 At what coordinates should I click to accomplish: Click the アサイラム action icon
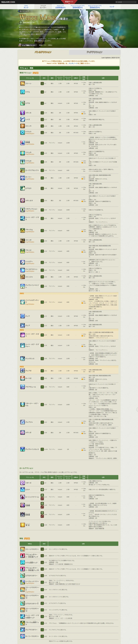[23, 231]
